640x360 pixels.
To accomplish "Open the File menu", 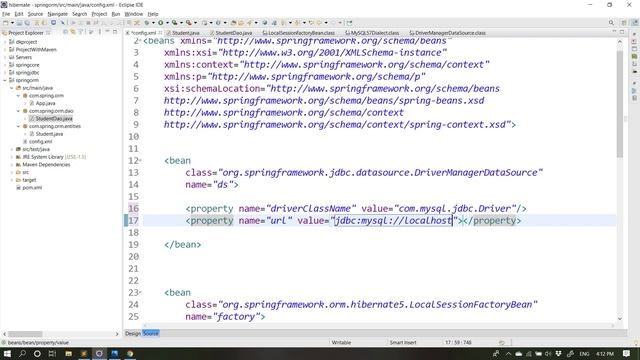I will (6, 14).
